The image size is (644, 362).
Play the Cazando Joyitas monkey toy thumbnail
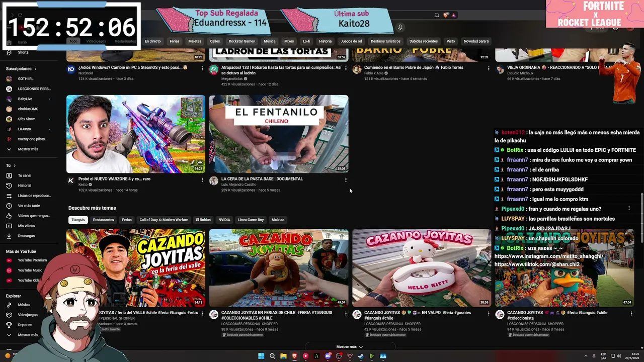[x=279, y=268]
